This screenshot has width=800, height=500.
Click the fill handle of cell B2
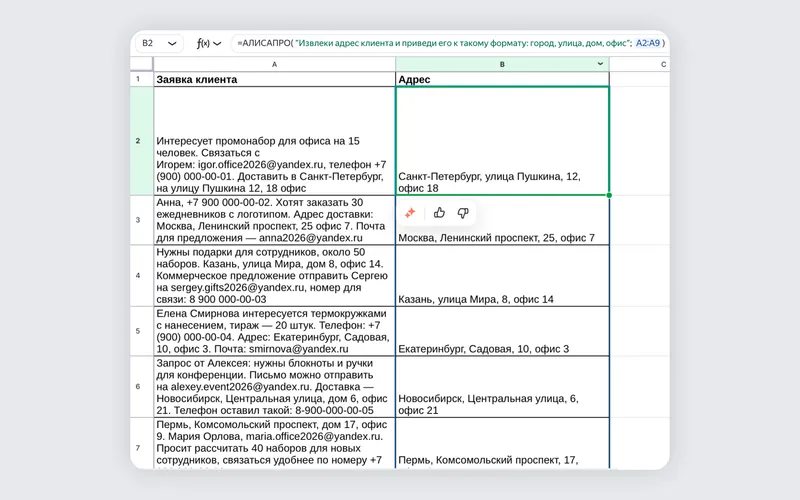(x=609, y=195)
